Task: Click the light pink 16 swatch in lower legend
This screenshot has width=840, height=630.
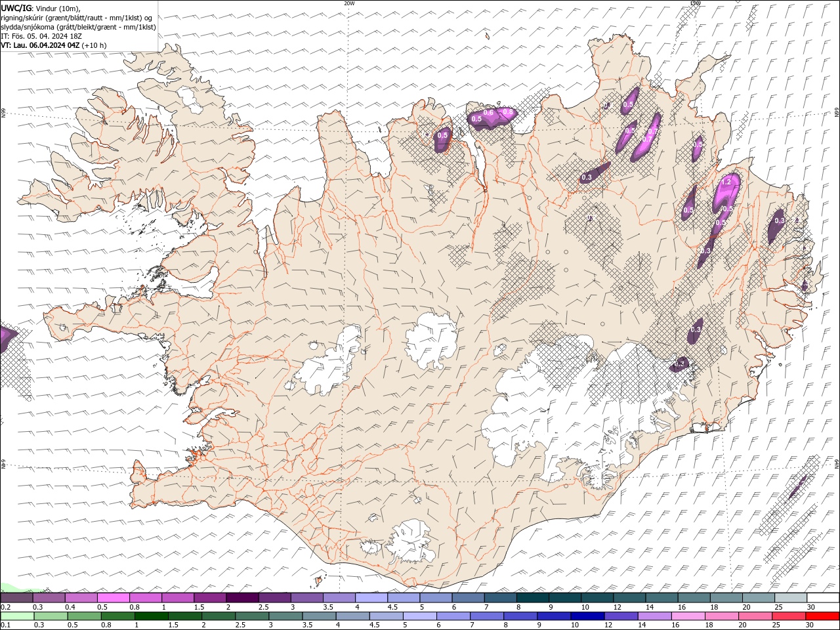Action: coord(688,616)
